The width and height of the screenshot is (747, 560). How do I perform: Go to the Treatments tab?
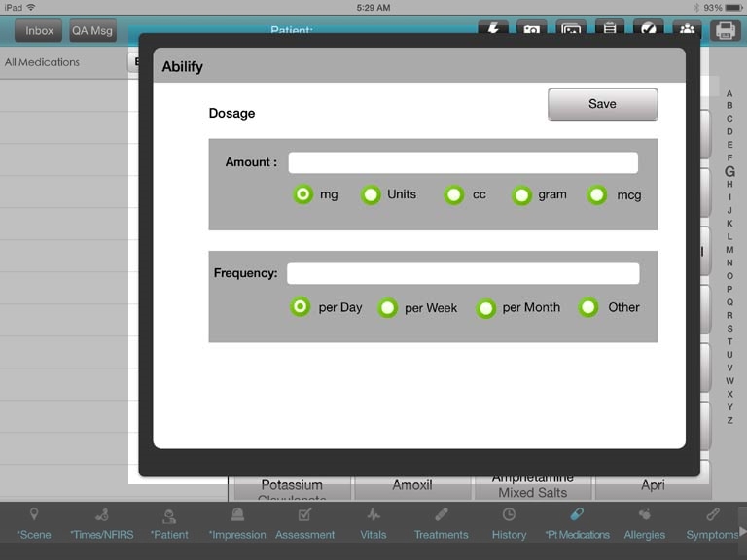pos(442,524)
